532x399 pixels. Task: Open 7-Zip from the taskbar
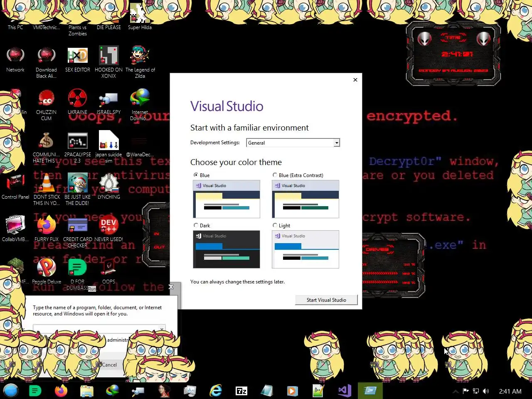pos(241,391)
